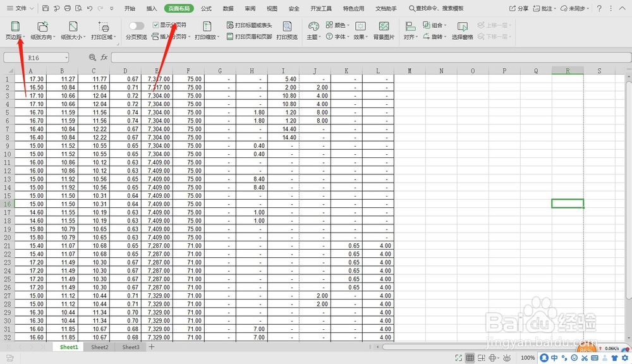632x364 pixels.
Task: Open the 批注 comments dropdown
Action: pos(555,8)
